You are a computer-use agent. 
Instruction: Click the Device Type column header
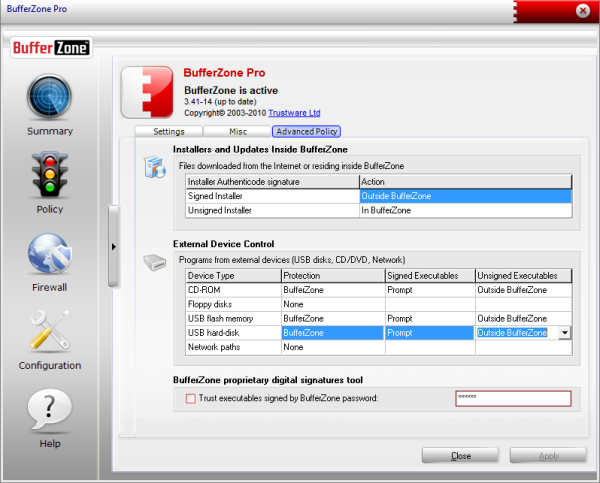[233, 276]
